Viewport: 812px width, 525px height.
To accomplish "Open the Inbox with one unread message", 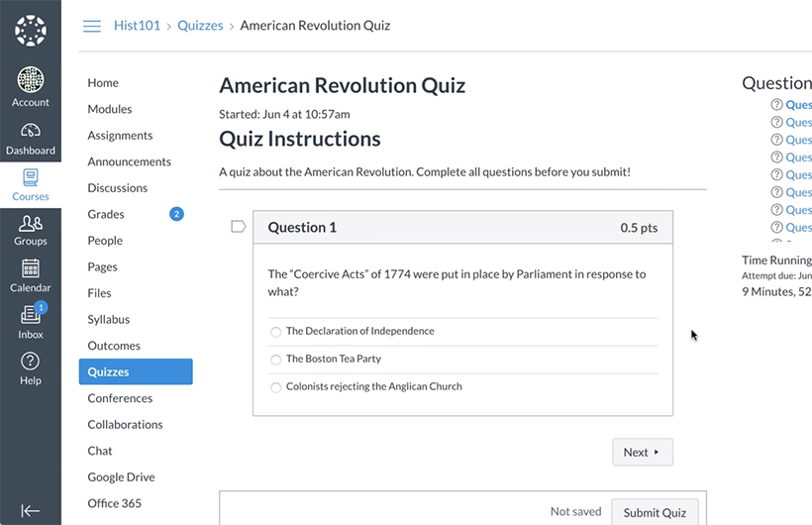I will click(x=31, y=314).
